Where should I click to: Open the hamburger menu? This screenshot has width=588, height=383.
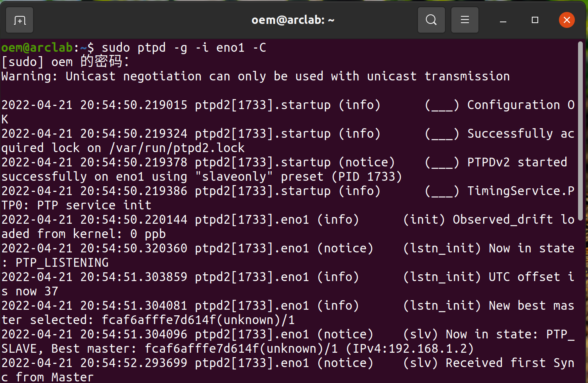coord(465,20)
